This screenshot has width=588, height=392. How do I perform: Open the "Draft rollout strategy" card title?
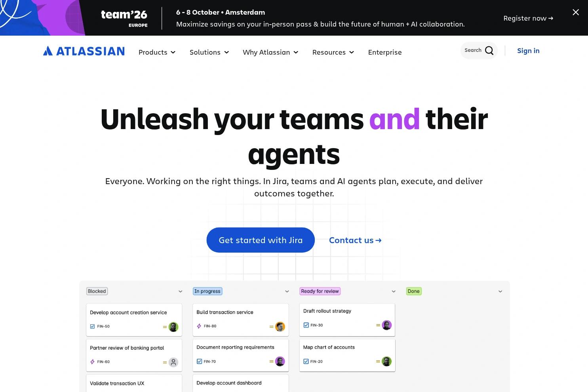tap(327, 311)
